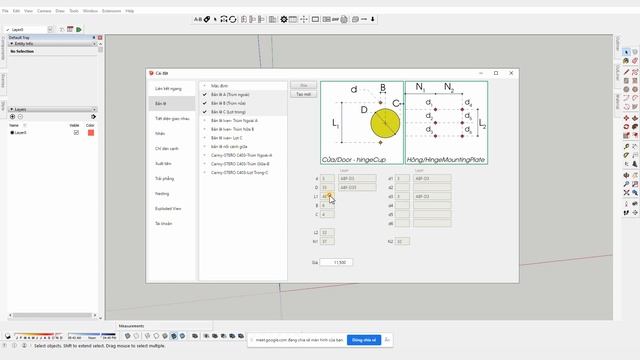640x360 pixels.
Task: Open the Layer0 dropdown in toolbar
Action: pos(50,29)
